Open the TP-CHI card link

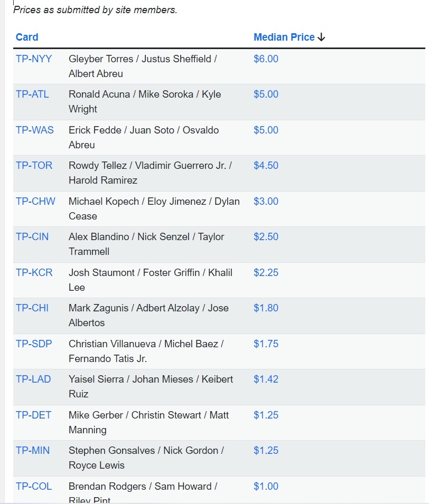32,308
